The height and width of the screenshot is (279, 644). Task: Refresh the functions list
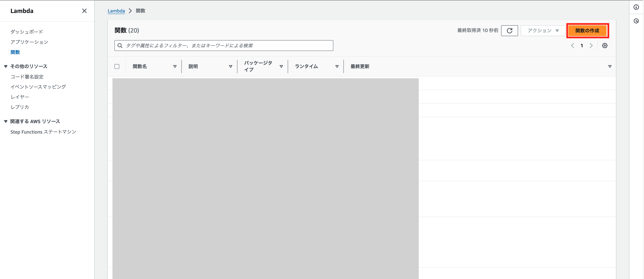point(509,31)
